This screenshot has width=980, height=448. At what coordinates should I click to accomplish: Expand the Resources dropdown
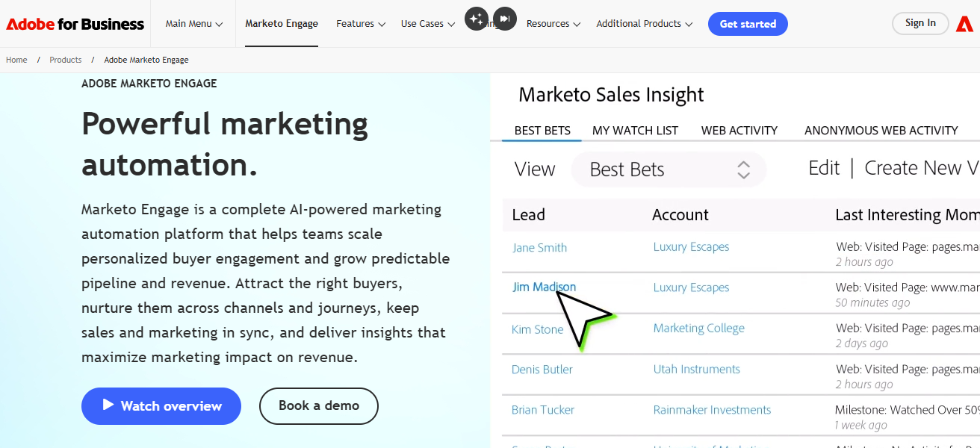tap(553, 23)
